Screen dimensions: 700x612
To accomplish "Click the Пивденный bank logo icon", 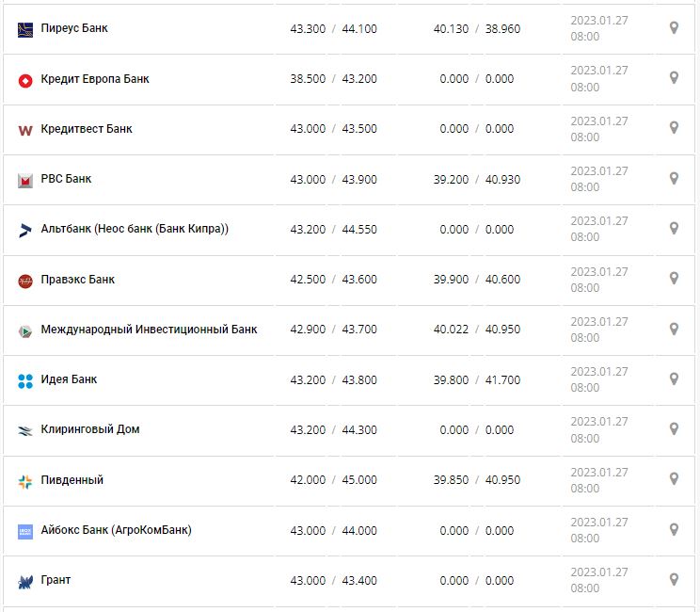I will click(x=25, y=481).
